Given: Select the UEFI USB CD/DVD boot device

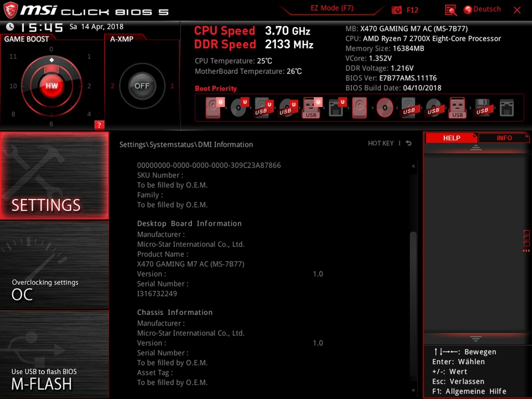Looking at the screenshot, I should coord(288,107).
